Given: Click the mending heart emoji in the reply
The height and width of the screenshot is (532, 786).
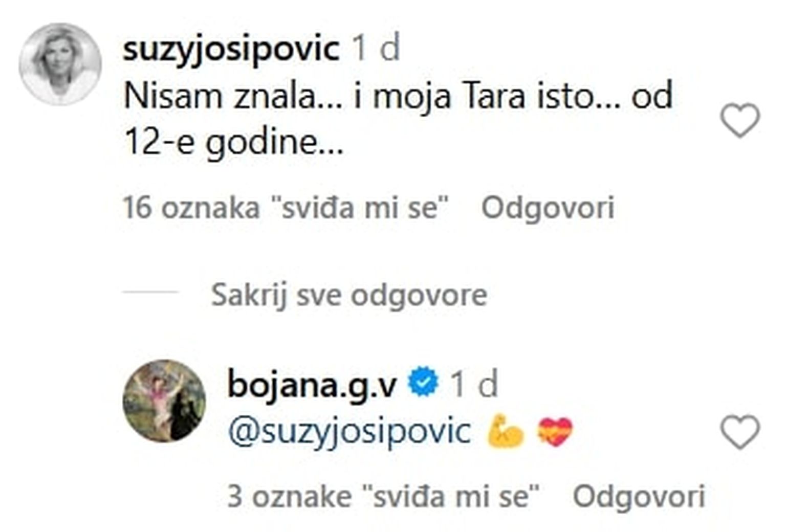Looking at the screenshot, I should [x=555, y=432].
